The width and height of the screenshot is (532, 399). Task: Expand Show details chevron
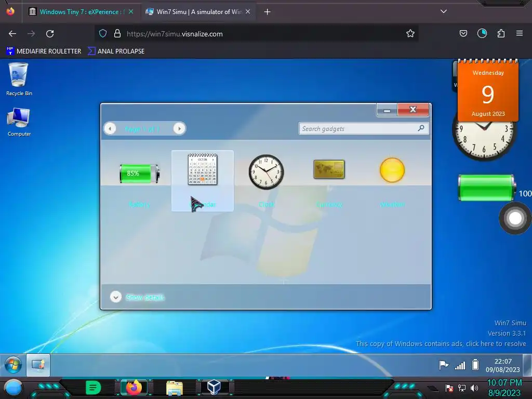pyautogui.click(x=116, y=297)
